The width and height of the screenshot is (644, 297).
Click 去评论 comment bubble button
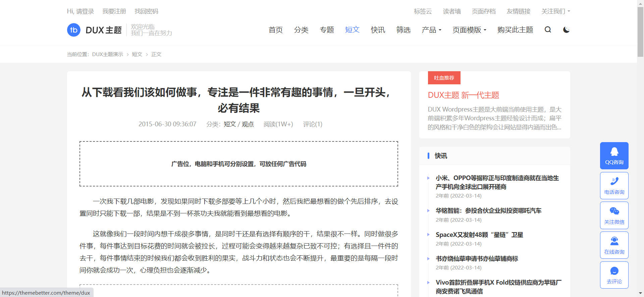[x=614, y=275]
